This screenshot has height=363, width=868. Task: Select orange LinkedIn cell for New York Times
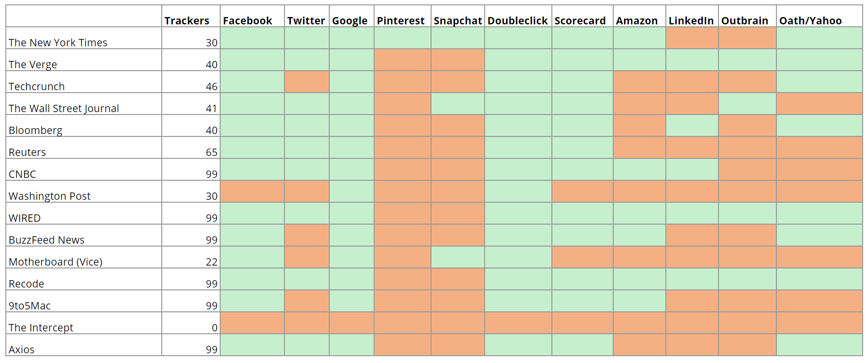tap(692, 38)
